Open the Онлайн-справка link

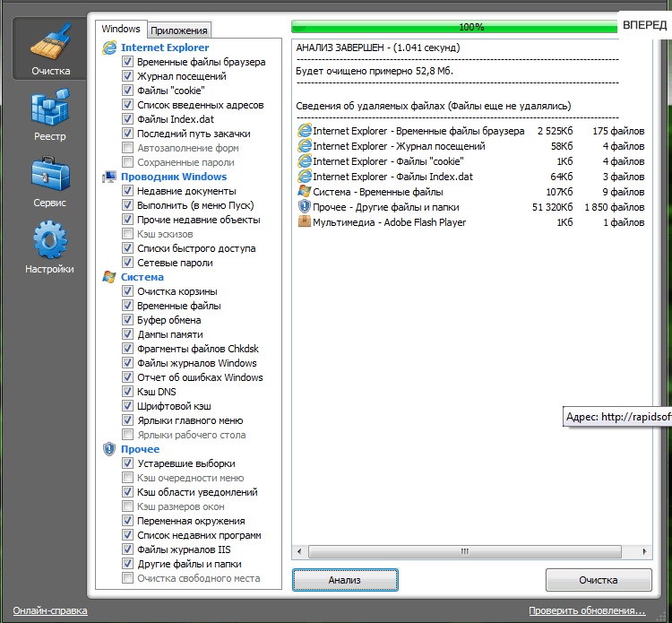pyautogui.click(x=50, y=610)
